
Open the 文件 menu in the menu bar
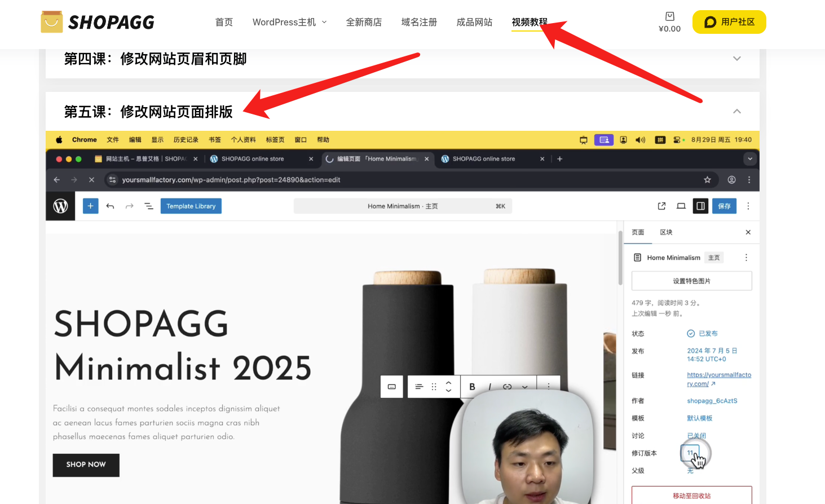click(113, 140)
